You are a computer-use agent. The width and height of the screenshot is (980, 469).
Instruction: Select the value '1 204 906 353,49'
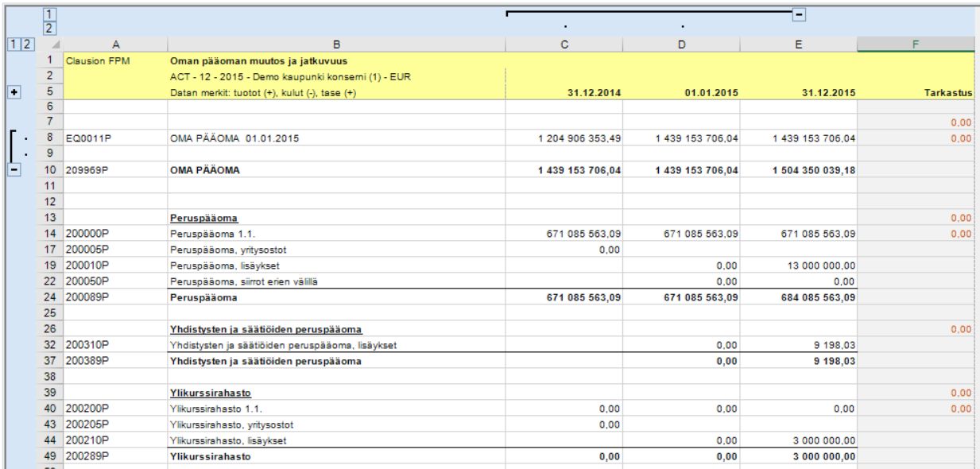[x=564, y=138]
